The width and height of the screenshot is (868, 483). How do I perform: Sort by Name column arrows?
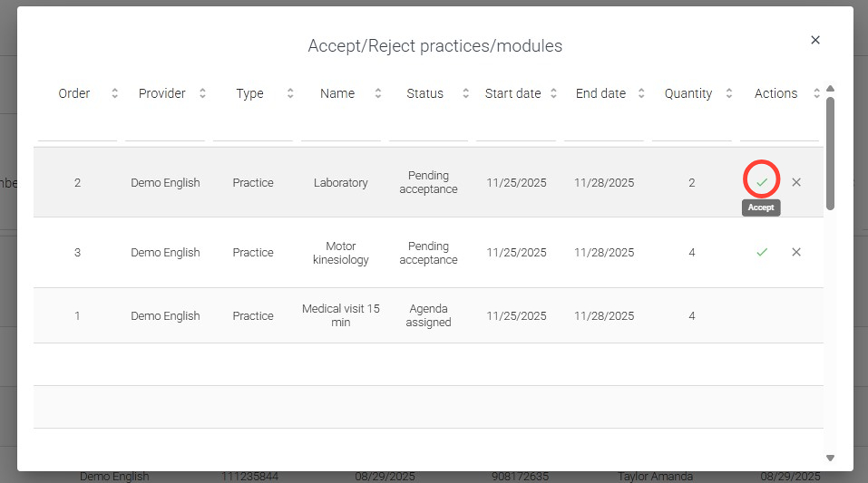[x=378, y=93]
